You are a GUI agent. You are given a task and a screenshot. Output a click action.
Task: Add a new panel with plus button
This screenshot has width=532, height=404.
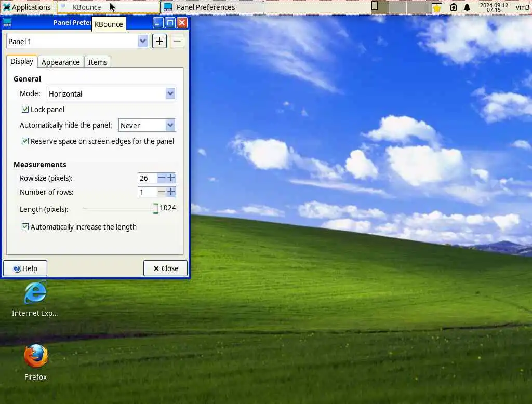pyautogui.click(x=159, y=42)
